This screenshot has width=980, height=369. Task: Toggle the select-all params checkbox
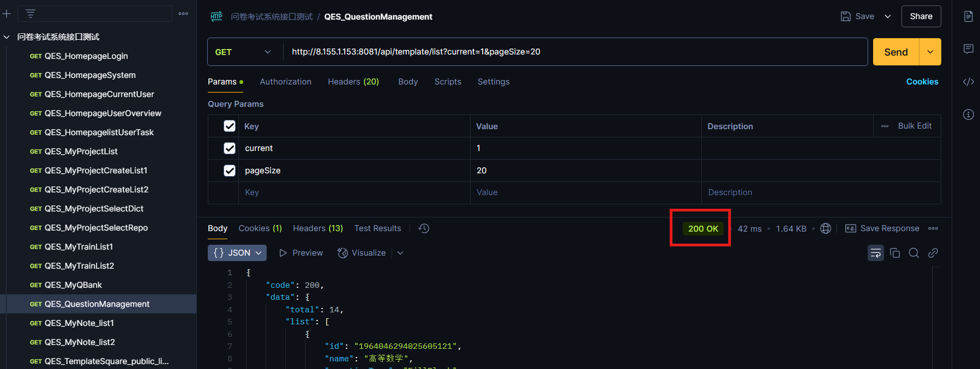pos(230,126)
